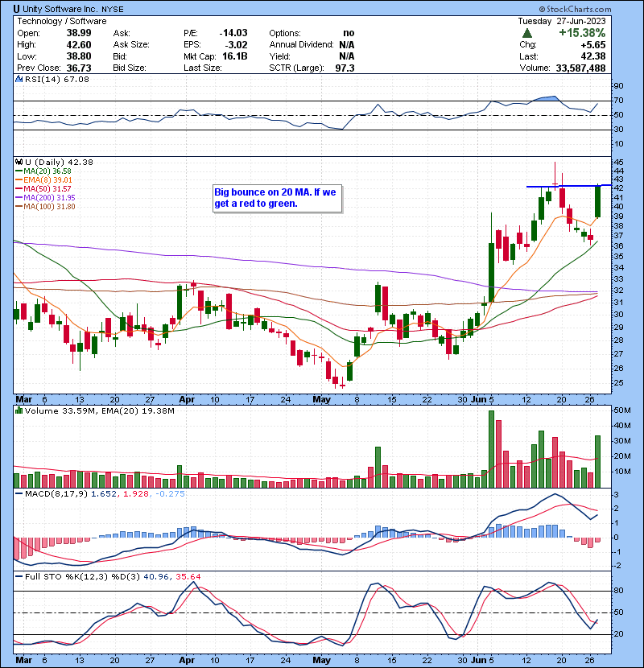Viewport: 644px width, 668px height.
Task: Click the Prev Close value 36.73
Action: pos(78,68)
